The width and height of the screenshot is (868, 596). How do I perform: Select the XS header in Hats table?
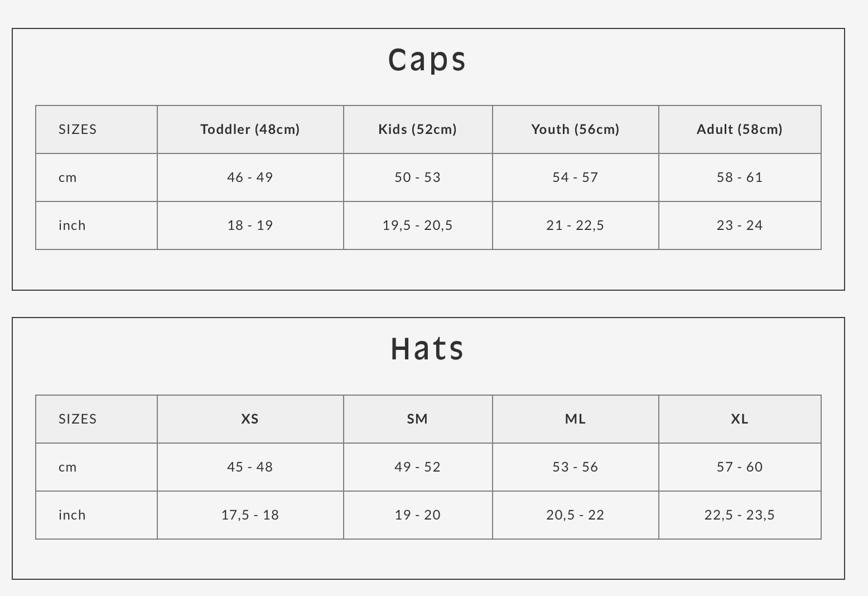(250, 419)
